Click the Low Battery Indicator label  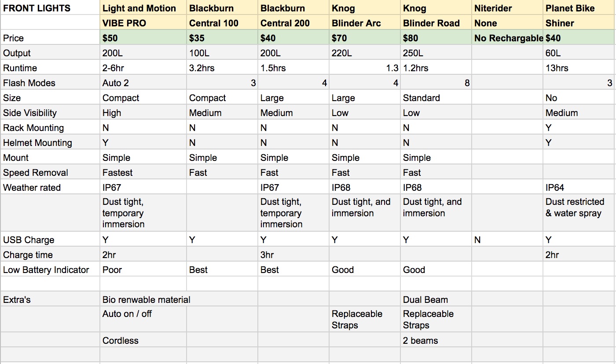[50, 269]
